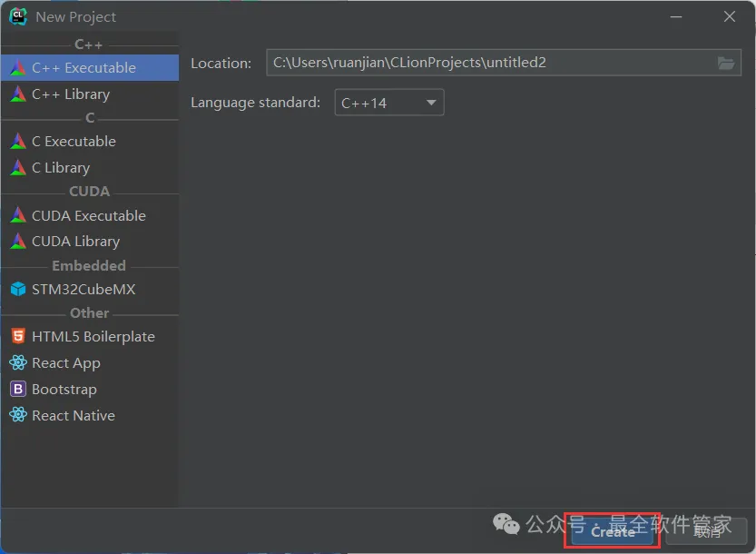Click the STM32CubeMX blue cube icon
756x554 pixels.
[18, 289]
